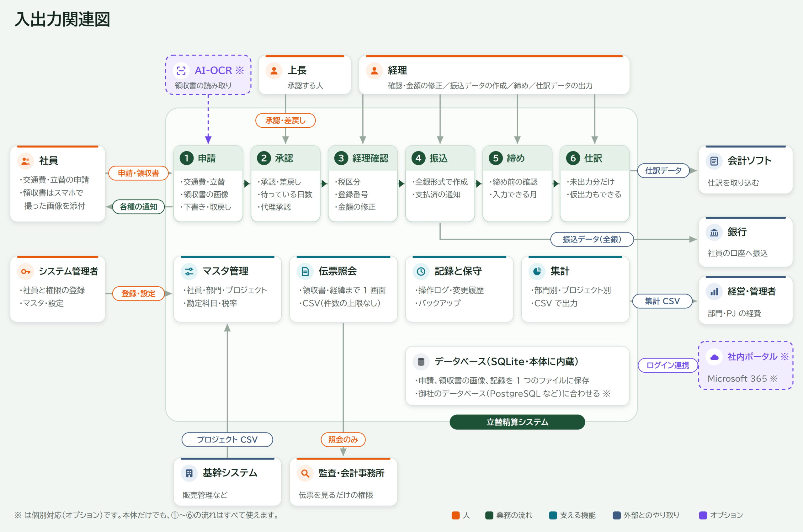Click the 照会のみ label pill

[x=343, y=439]
